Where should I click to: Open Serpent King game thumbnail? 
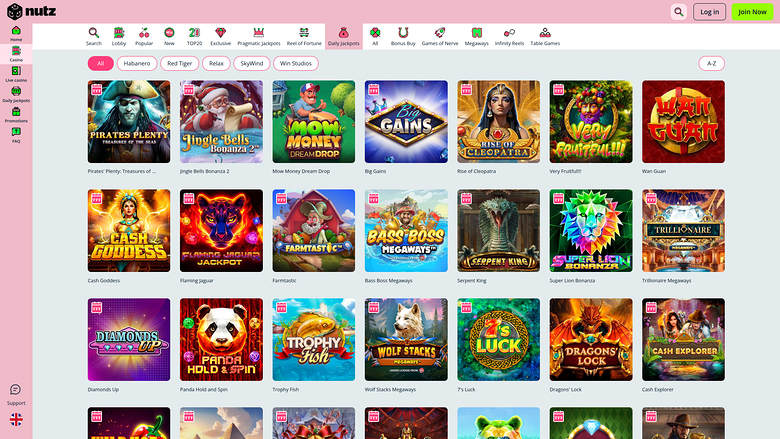498,231
